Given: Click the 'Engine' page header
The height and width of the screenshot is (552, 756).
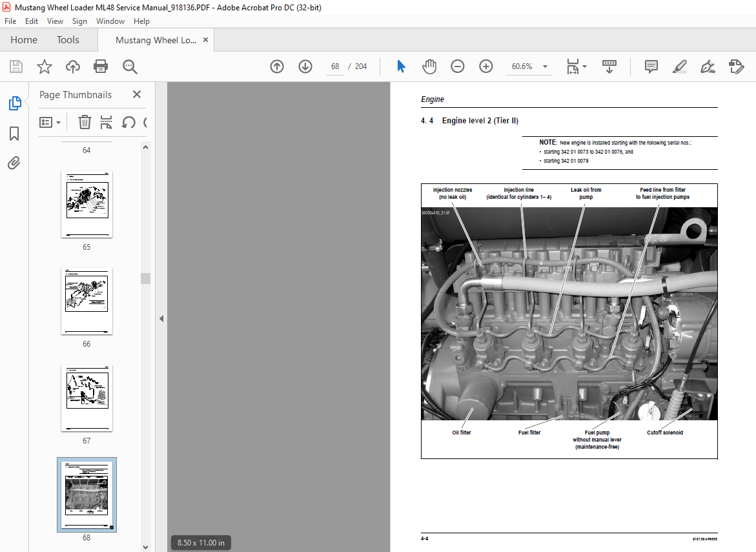Looking at the screenshot, I should [433, 99].
